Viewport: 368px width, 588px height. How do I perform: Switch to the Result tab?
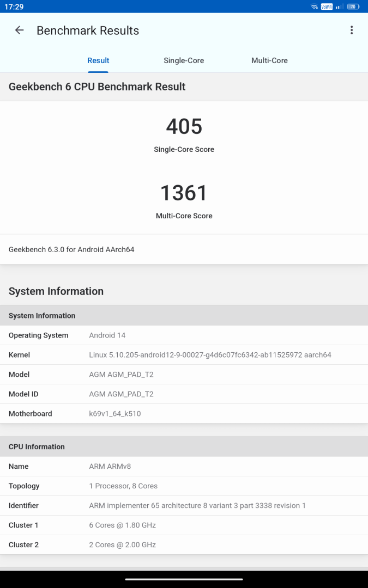98,60
